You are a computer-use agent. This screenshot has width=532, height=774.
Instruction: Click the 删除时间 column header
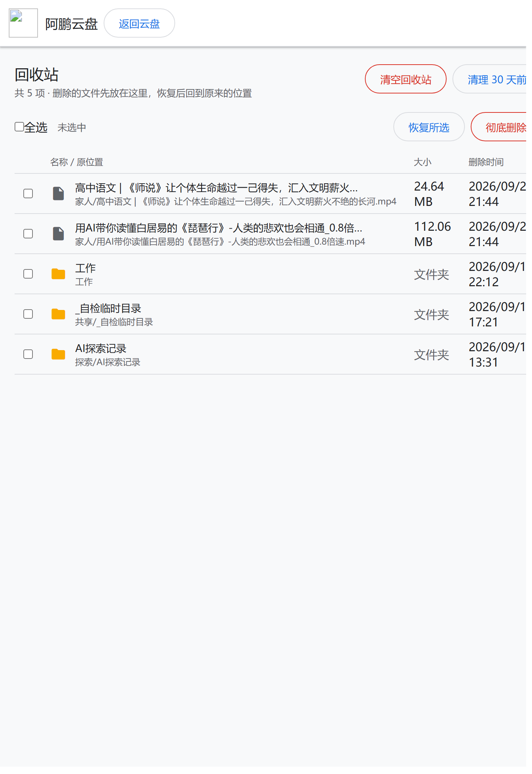pyautogui.click(x=486, y=162)
